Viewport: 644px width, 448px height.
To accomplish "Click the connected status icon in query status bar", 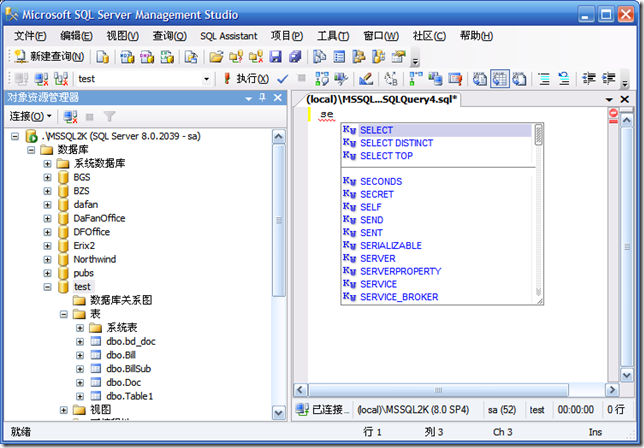I will [302, 409].
